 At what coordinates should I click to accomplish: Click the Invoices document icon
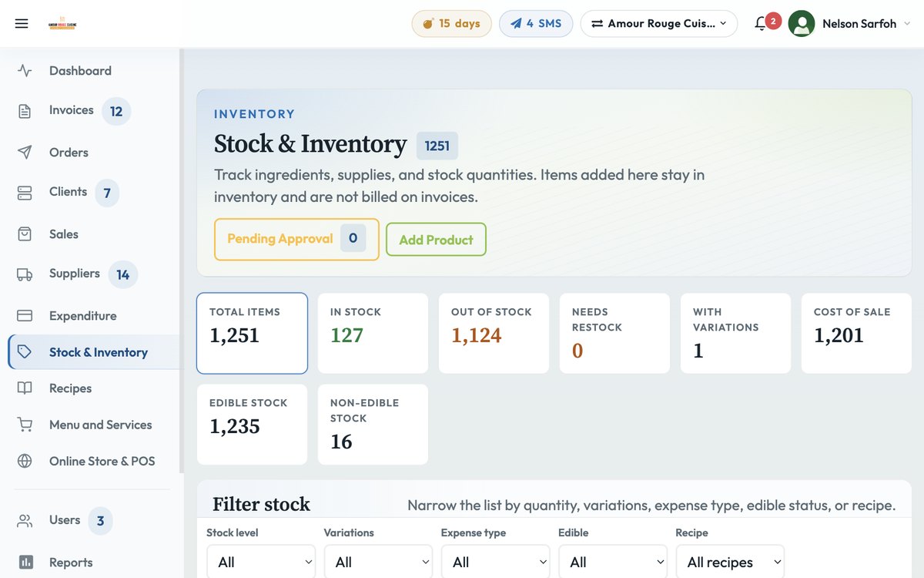tap(25, 111)
